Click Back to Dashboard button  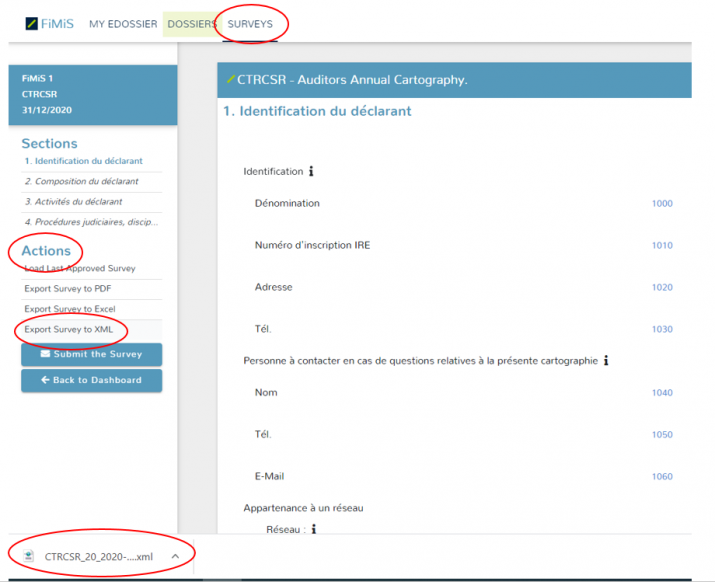(92, 380)
